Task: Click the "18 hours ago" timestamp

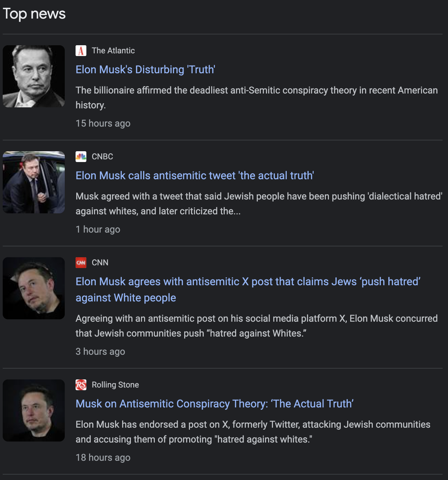Action: [x=103, y=458]
